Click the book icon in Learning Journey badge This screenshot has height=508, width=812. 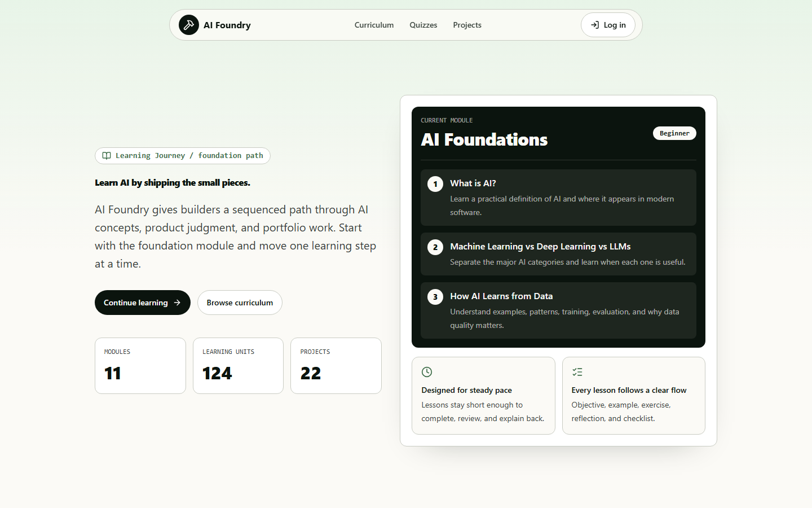point(107,156)
